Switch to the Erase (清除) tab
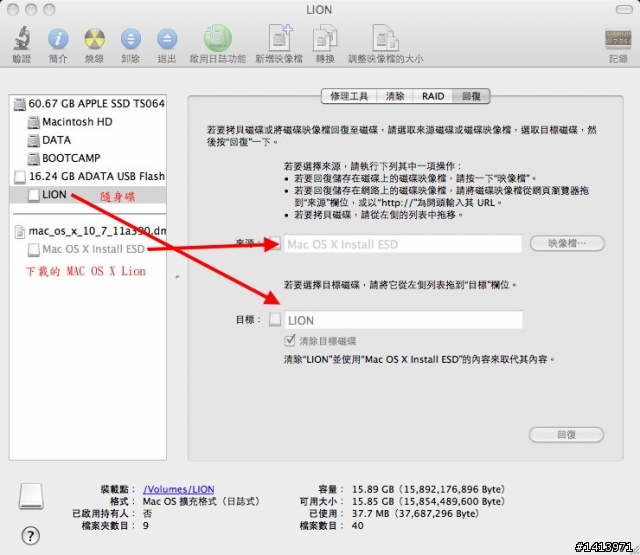 395,96
